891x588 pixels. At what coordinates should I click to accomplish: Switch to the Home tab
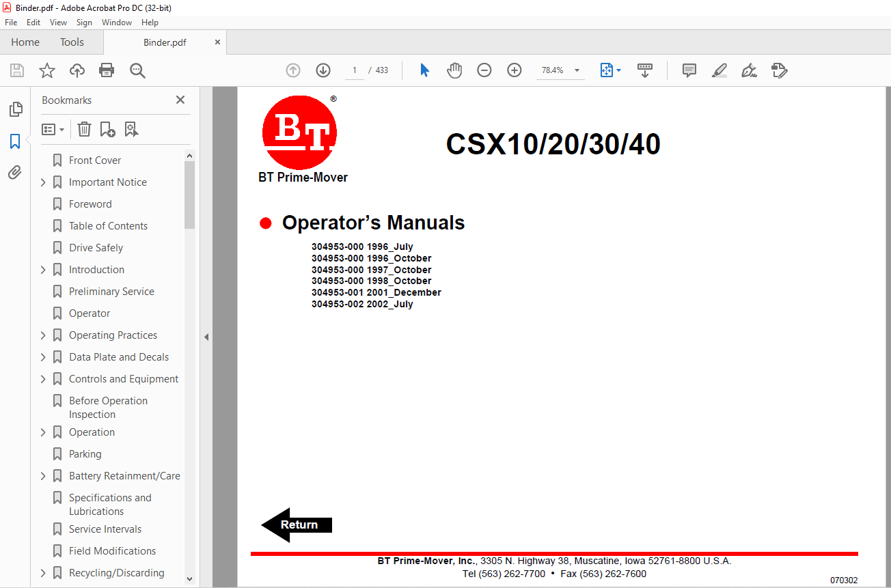click(x=25, y=42)
